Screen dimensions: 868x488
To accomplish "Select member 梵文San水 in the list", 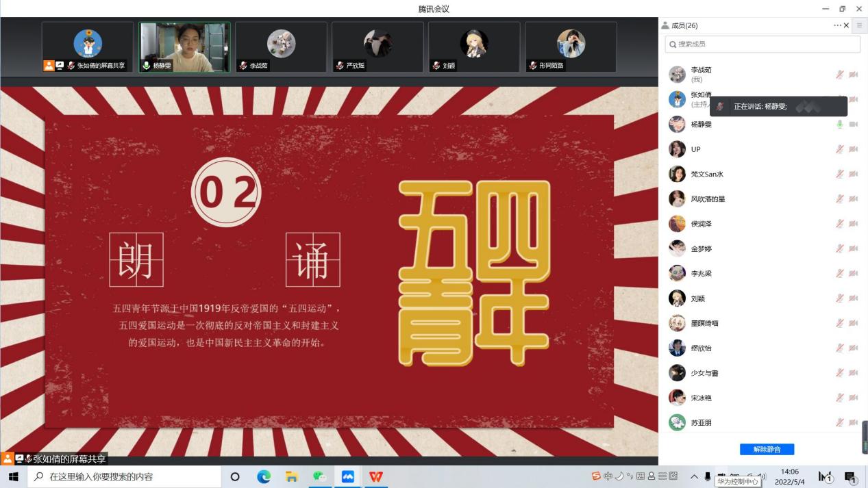I will click(x=706, y=174).
